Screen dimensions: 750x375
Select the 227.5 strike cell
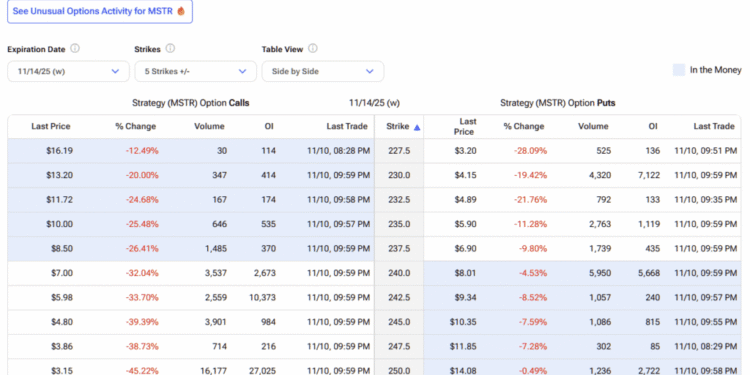pyautogui.click(x=399, y=151)
